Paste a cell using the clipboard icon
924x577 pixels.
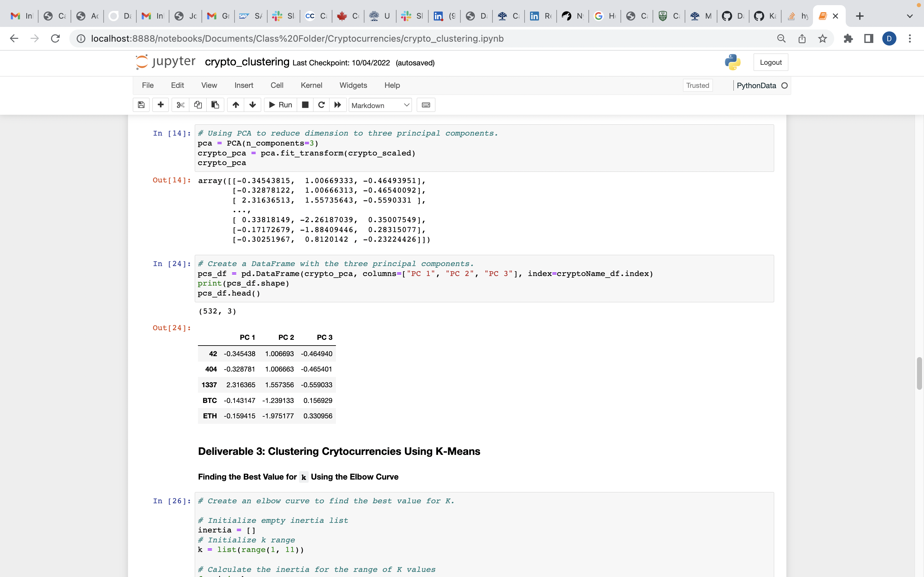pos(215,105)
